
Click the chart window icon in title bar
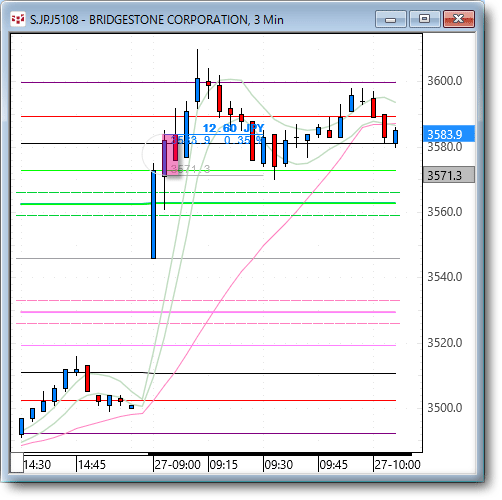coord(18,19)
